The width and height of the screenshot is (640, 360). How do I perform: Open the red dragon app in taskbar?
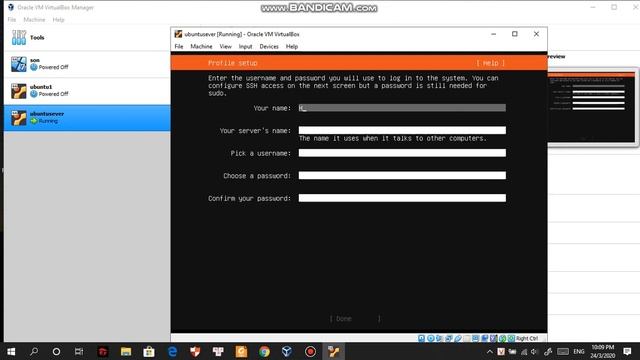tap(103, 351)
